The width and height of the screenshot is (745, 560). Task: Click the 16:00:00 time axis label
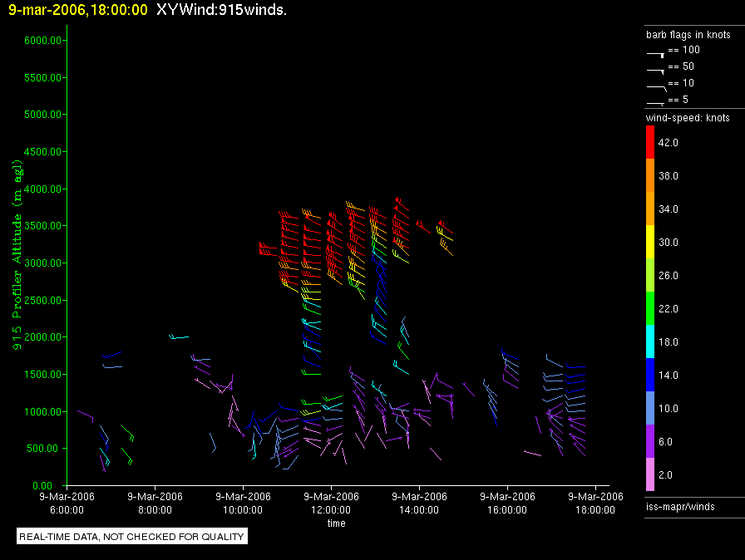507,509
